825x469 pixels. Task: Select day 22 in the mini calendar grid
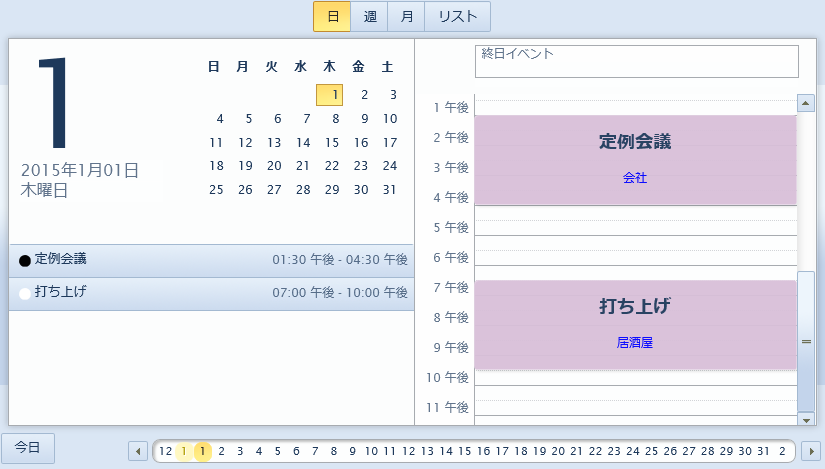tap(332, 166)
